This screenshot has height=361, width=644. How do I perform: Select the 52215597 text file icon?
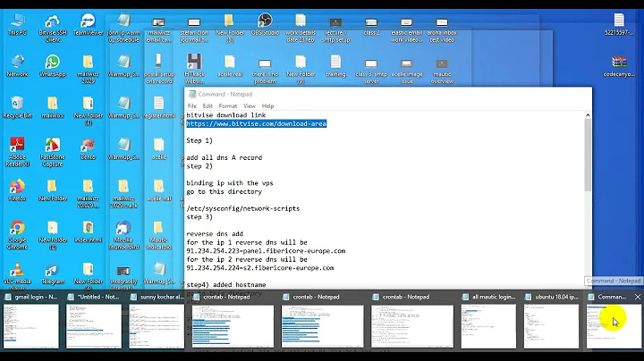(x=619, y=25)
